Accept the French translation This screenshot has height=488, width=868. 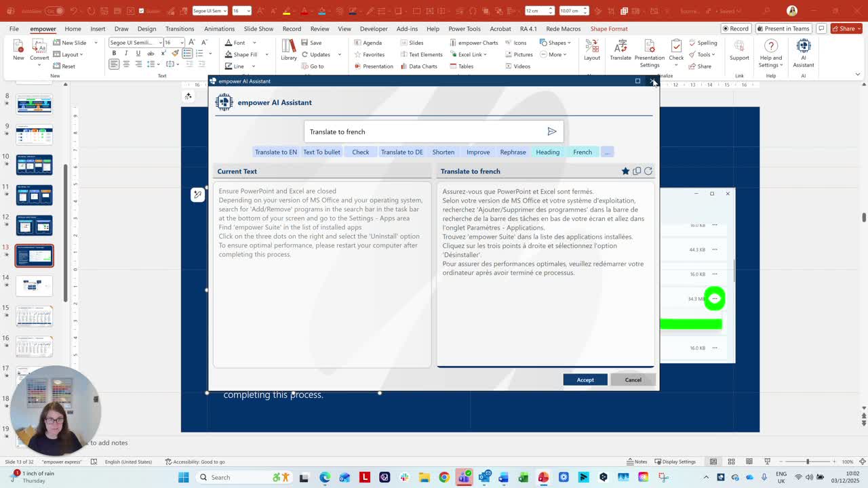pos(585,380)
